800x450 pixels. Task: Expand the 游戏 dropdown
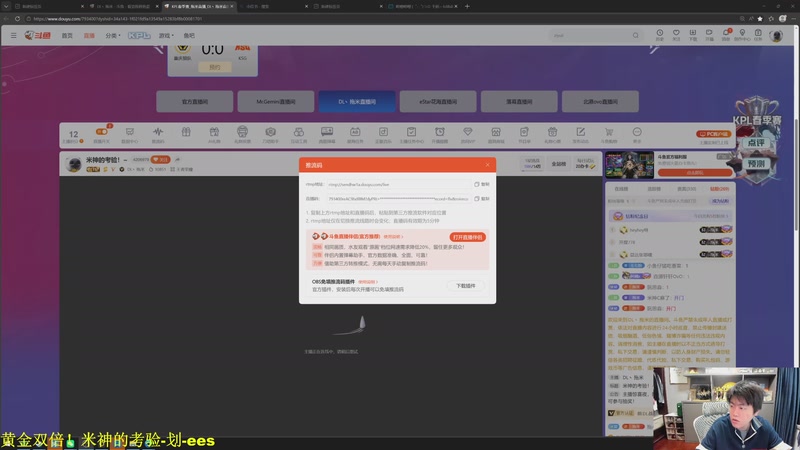pos(166,36)
